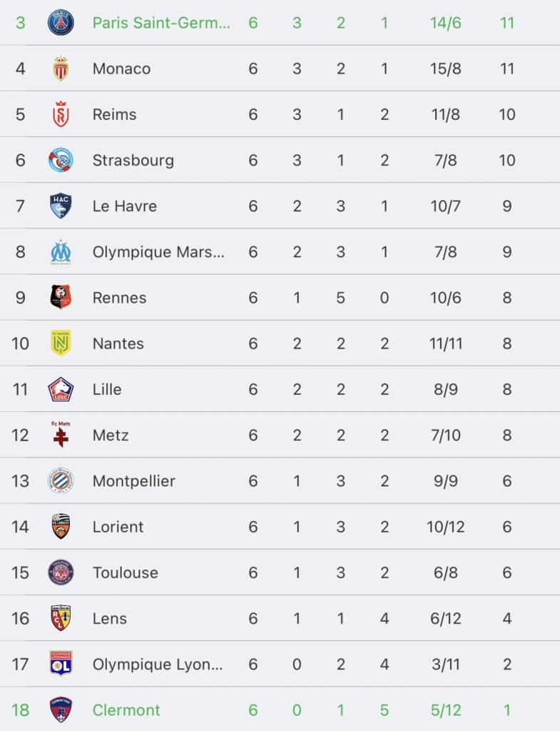Select Monaco's 11 points value
Screen dimensions: 560x731
tap(506, 69)
